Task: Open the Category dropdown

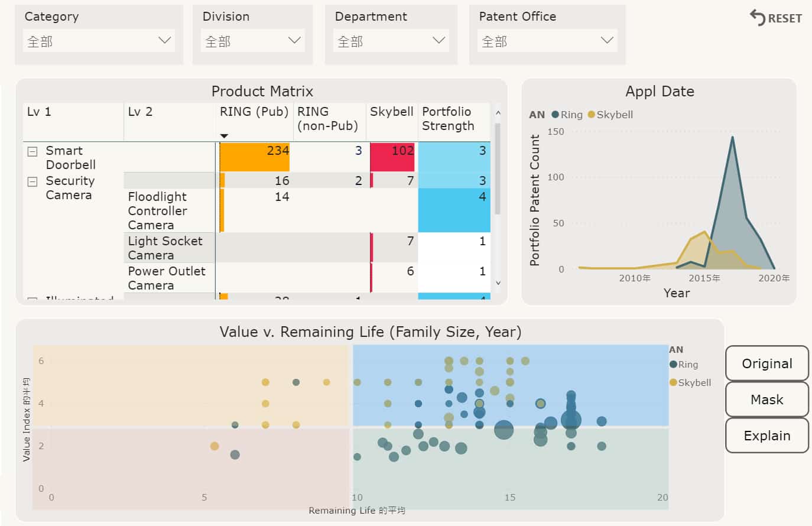Action: pyautogui.click(x=99, y=41)
